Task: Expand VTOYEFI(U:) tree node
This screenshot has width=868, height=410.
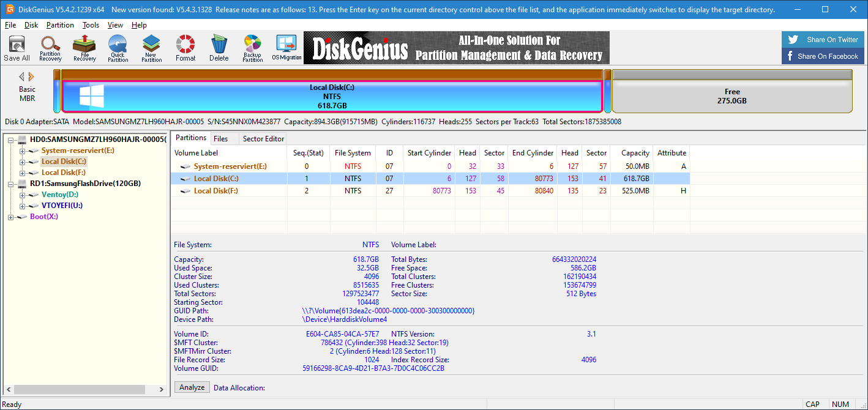Action: pos(22,206)
